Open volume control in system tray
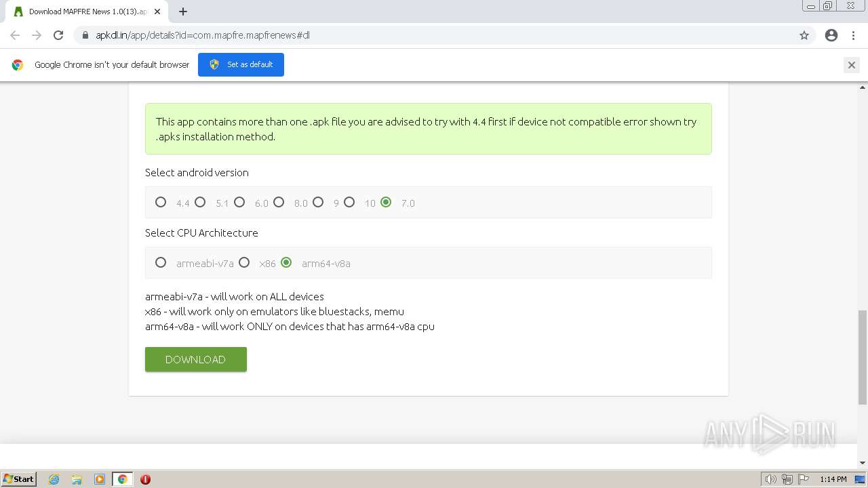Viewport: 868px width, 488px height. pyautogui.click(x=771, y=479)
